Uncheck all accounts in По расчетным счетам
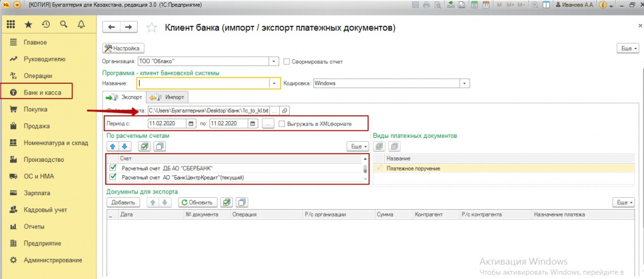The height and width of the screenshot is (279, 644). pyautogui.click(x=160, y=146)
